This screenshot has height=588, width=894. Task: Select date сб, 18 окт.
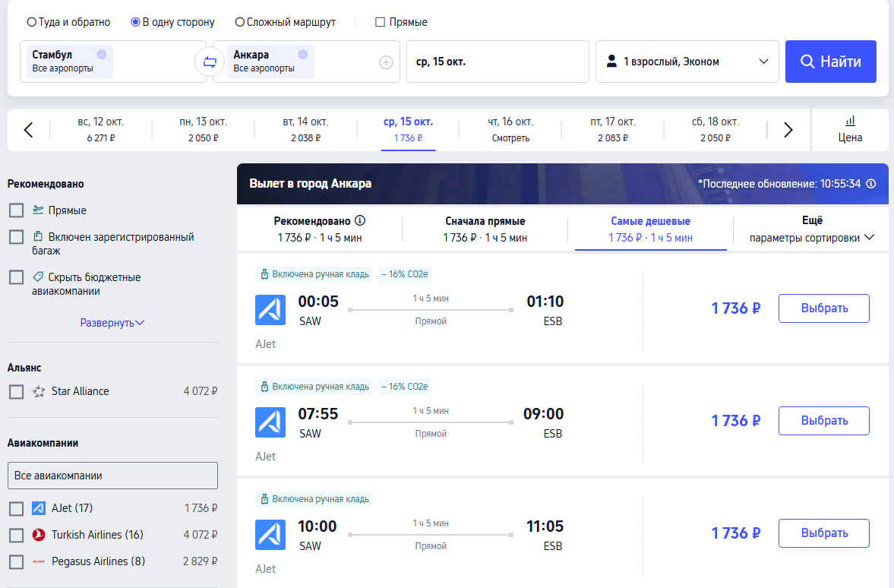[x=715, y=129]
